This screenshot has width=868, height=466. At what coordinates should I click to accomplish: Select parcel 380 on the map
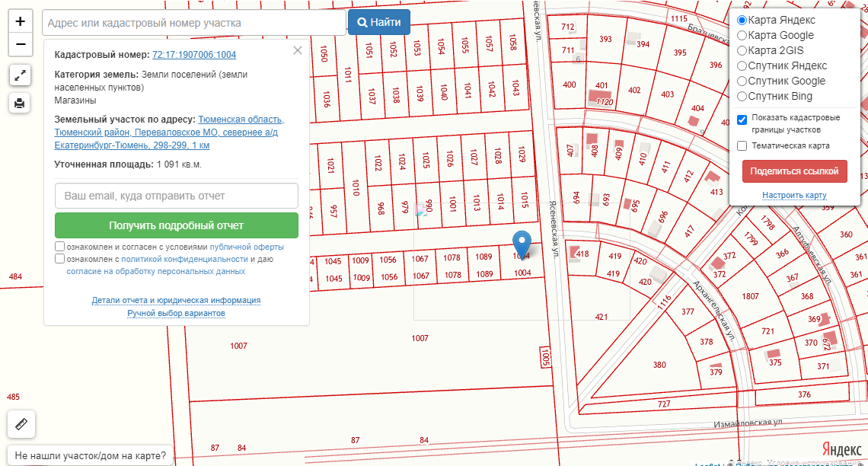coord(659,365)
